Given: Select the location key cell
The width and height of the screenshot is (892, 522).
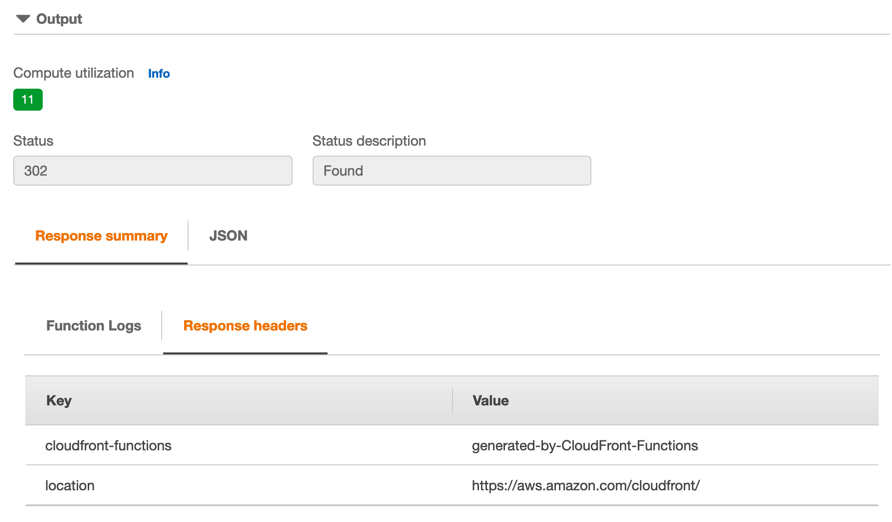Looking at the screenshot, I should (70, 486).
